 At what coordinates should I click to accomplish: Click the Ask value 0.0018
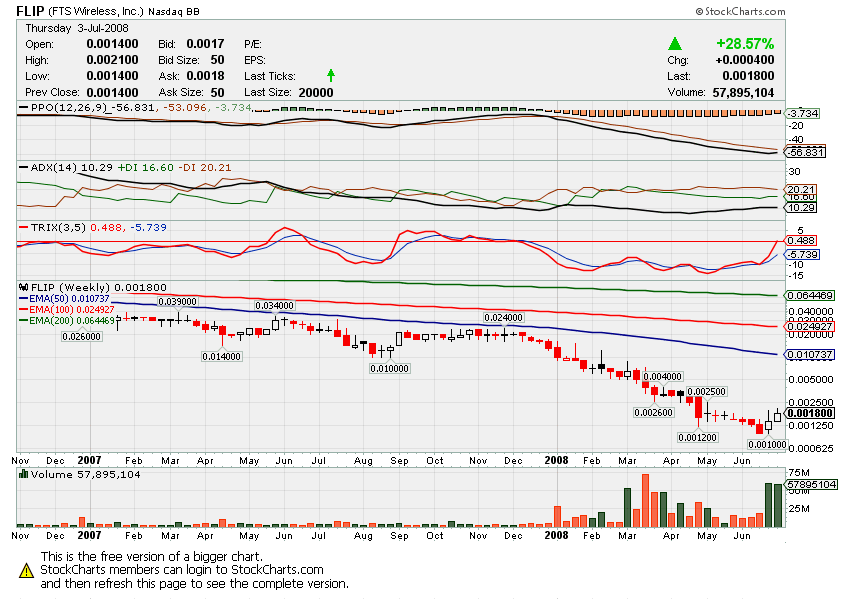pos(205,76)
